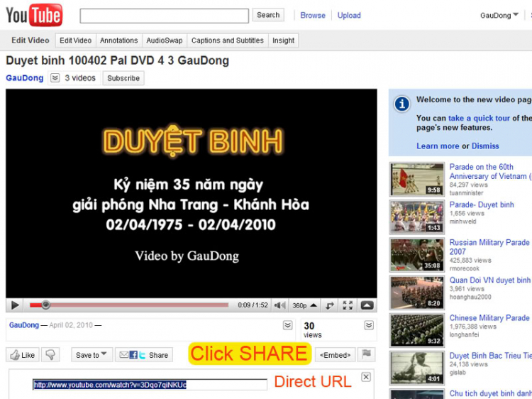Open the Insight tab

283,40
